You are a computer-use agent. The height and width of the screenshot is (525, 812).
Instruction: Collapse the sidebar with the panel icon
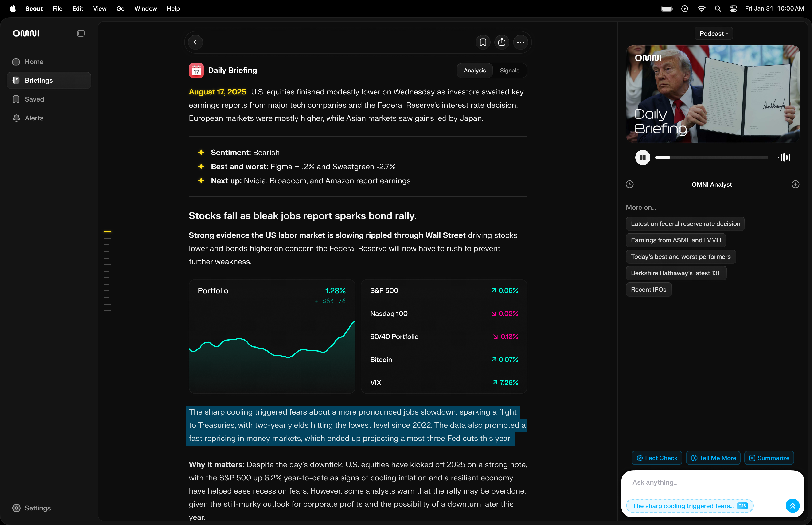[x=81, y=33]
